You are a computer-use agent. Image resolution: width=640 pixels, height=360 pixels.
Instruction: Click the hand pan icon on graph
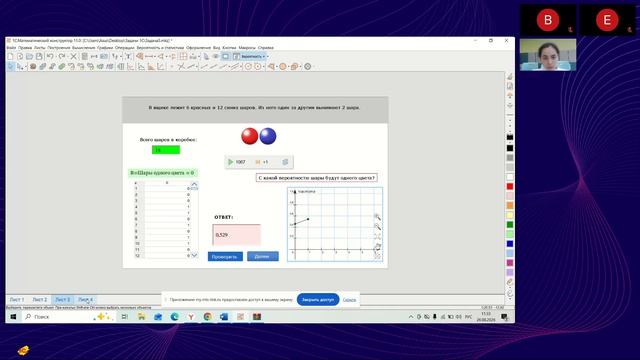pos(377,247)
